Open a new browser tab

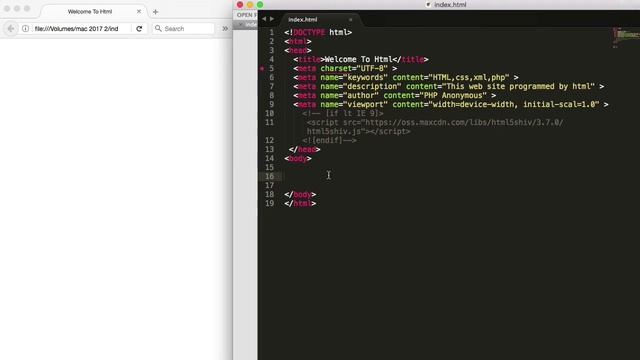(x=156, y=12)
